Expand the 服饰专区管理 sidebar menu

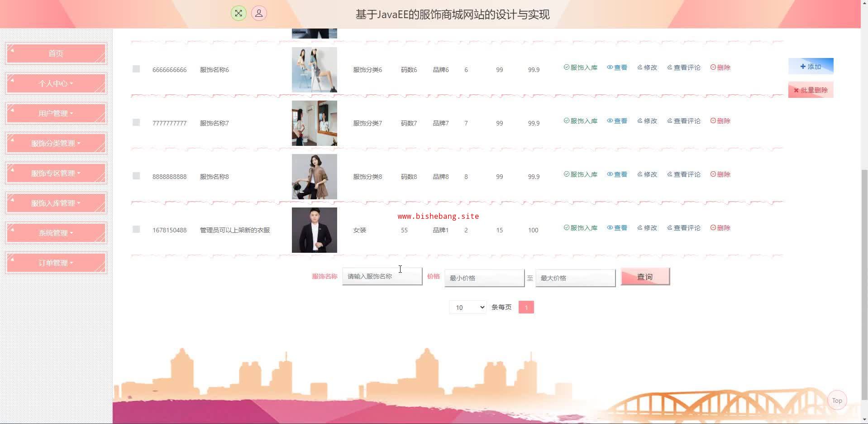click(56, 173)
